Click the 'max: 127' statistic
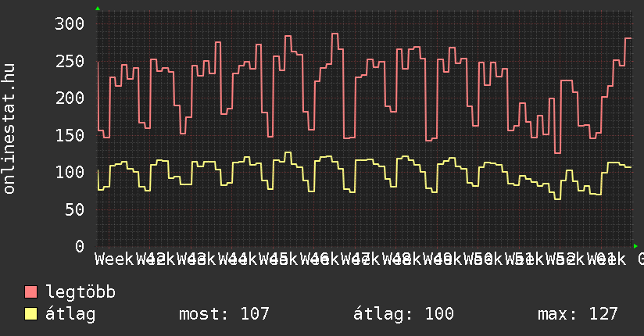The height and width of the screenshot is (336, 644). [x=578, y=314]
